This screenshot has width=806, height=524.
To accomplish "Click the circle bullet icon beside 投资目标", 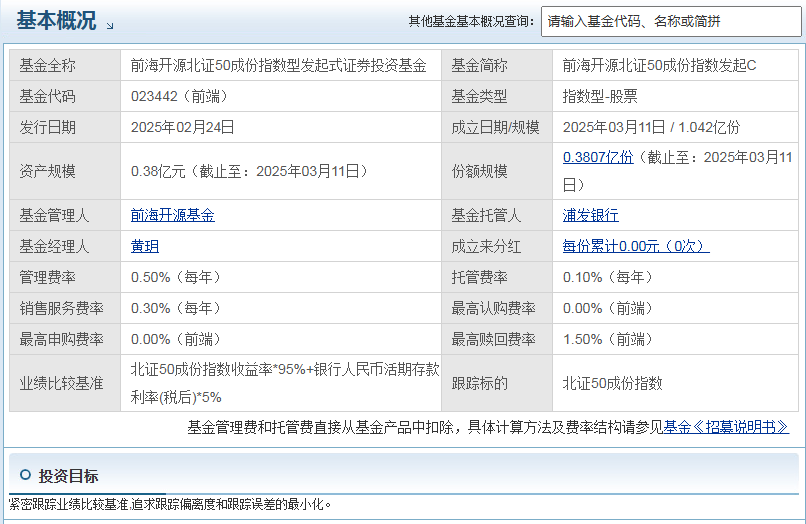I will click(25, 475).
